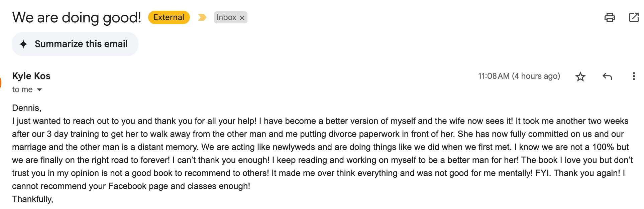Click the "Dennis," greeting in the email body

click(x=26, y=108)
